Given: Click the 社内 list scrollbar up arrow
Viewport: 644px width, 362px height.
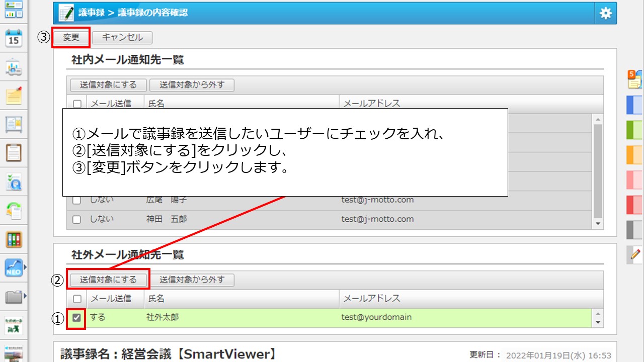Looking at the screenshot, I should point(598,119).
